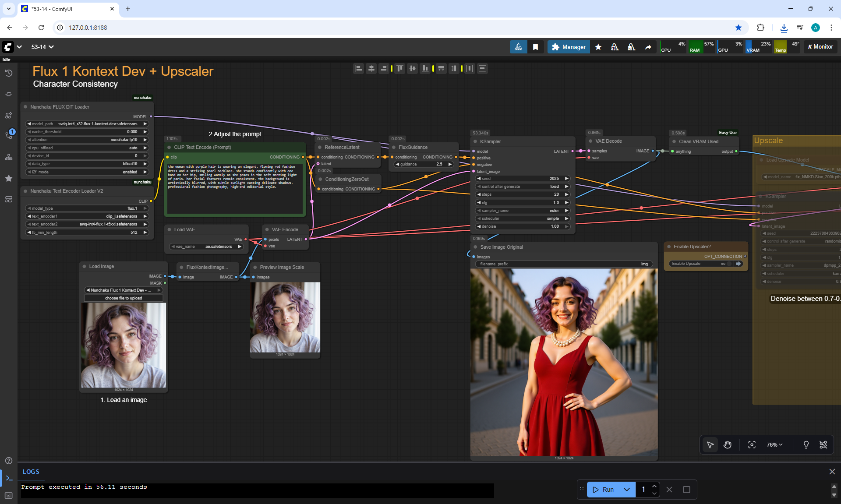
Task: Open the queue history sidebar icon
Action: pyautogui.click(x=8, y=73)
